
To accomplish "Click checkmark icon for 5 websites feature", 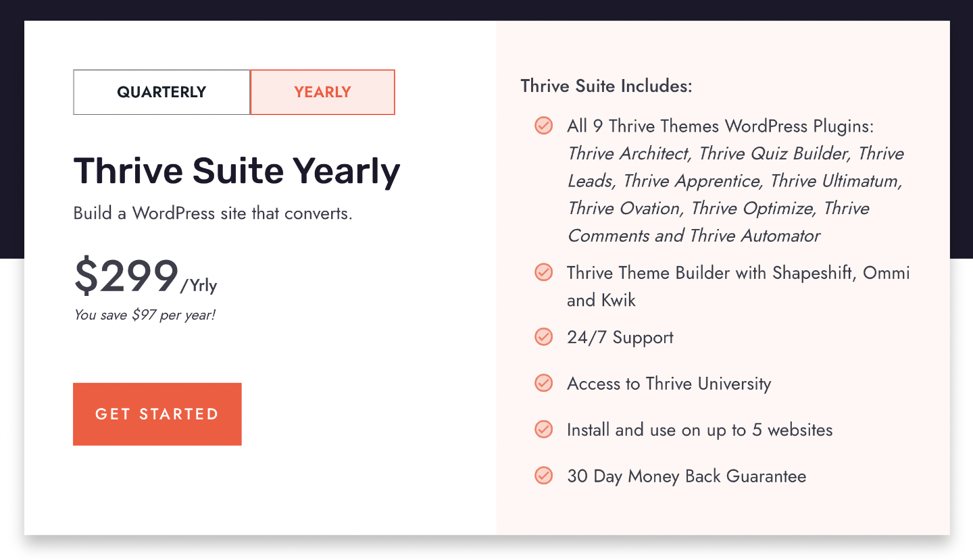I will tap(544, 430).
